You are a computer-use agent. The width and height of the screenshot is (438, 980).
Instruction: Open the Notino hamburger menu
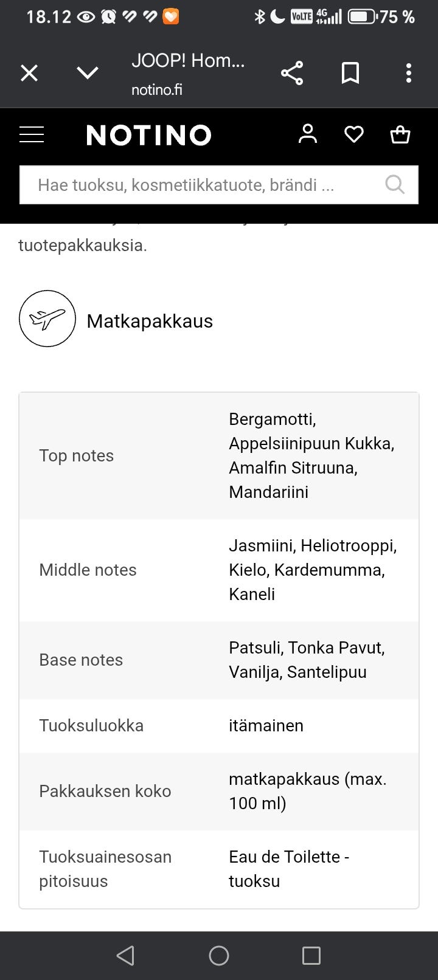(x=32, y=134)
